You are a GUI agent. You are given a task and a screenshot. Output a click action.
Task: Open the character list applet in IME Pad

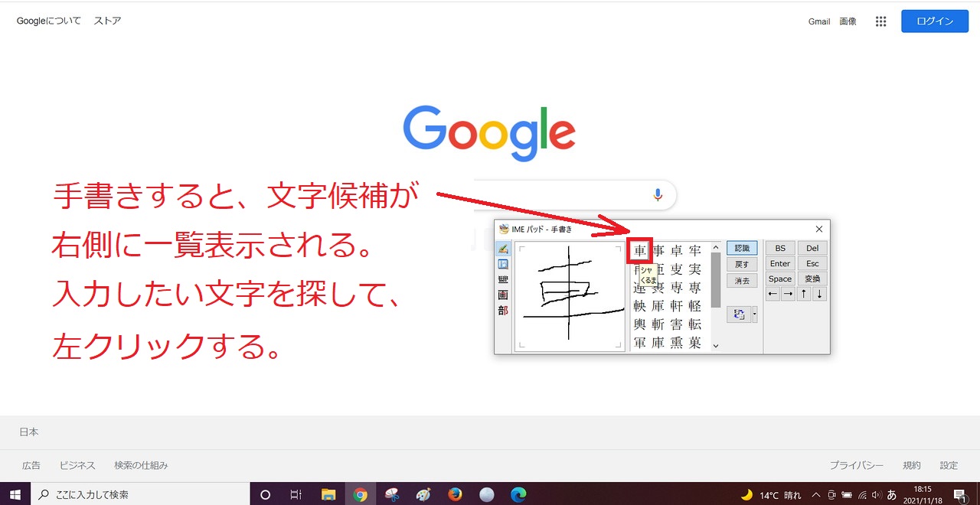[x=503, y=265]
